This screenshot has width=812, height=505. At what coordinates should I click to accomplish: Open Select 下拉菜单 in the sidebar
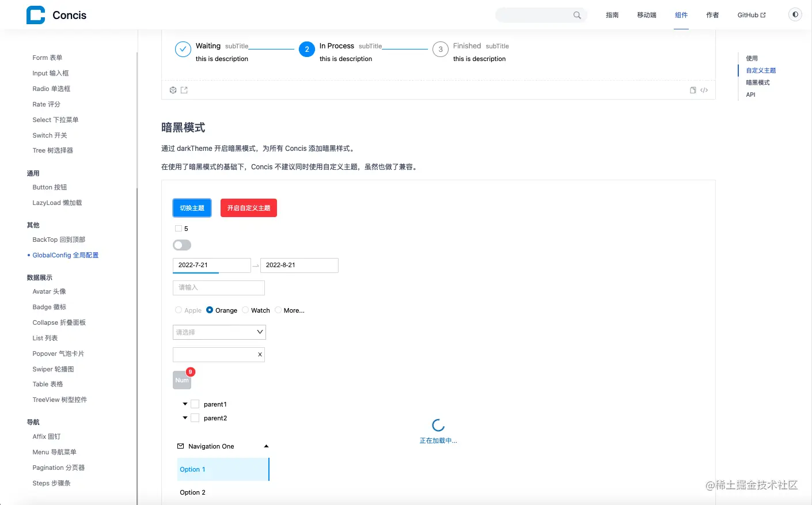tap(55, 120)
